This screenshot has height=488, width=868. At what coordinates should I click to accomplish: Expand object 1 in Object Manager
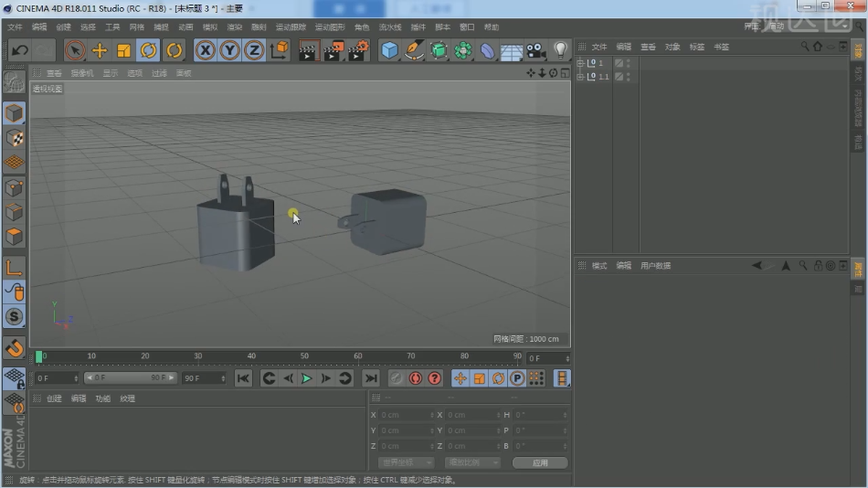click(580, 63)
